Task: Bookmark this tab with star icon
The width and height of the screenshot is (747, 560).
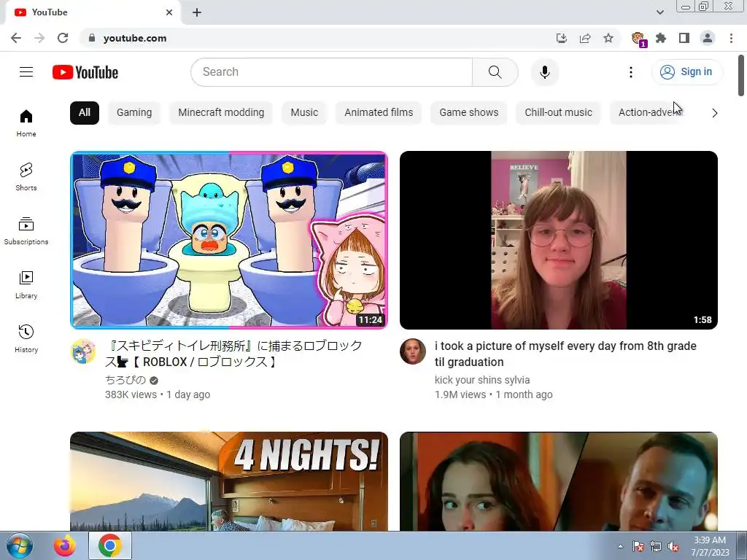Action: (608, 38)
